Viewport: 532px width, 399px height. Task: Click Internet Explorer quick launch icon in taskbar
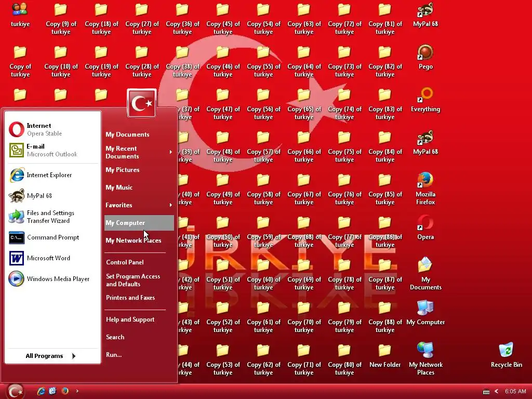pyautogui.click(x=41, y=391)
